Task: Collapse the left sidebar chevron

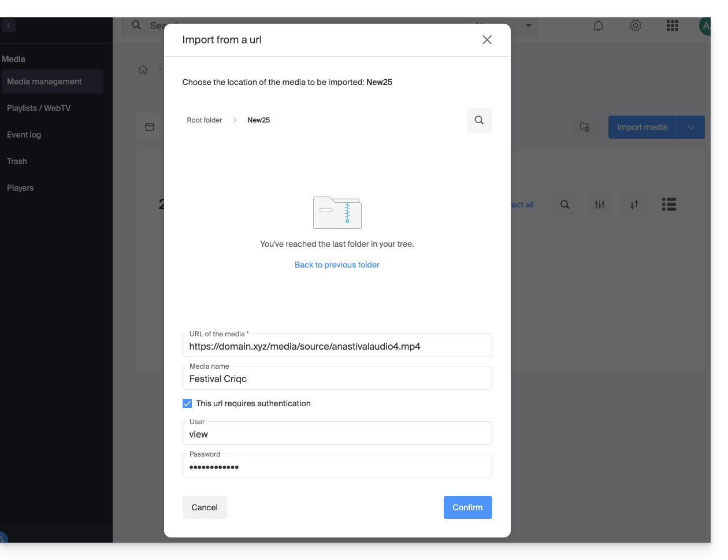Action: click(9, 25)
